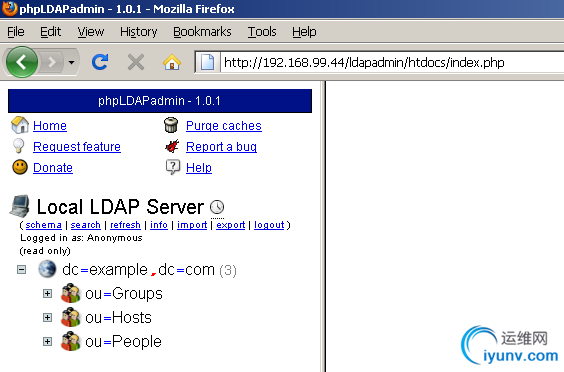The width and height of the screenshot is (564, 372).
Task: Click the people icon for ou=Hosts
Action: click(70, 317)
